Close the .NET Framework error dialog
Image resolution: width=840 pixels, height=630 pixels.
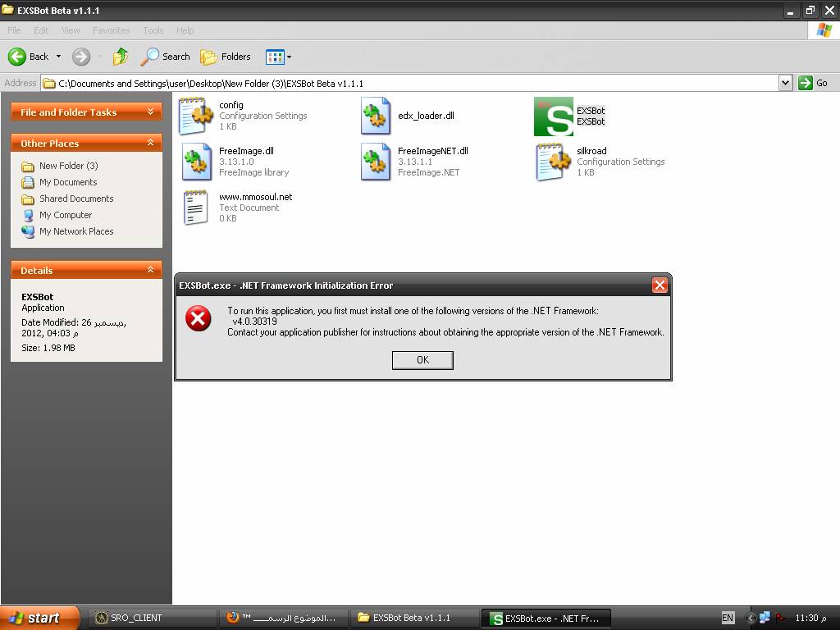660,285
